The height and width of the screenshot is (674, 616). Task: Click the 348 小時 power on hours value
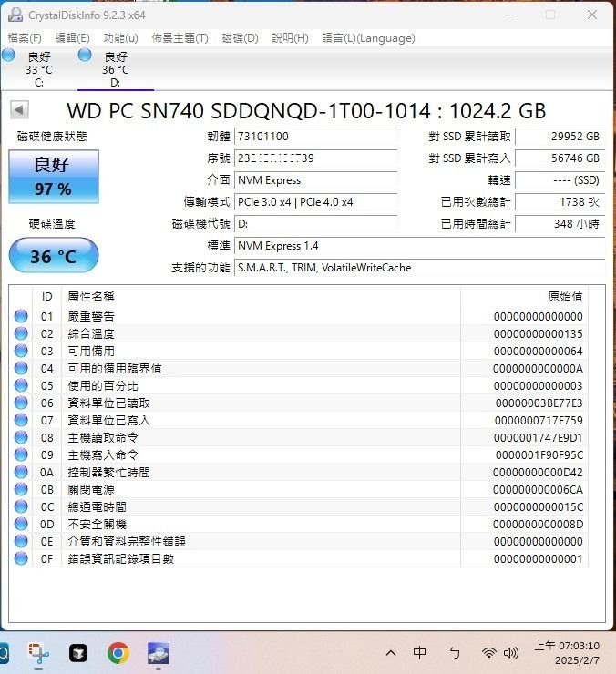point(560,224)
